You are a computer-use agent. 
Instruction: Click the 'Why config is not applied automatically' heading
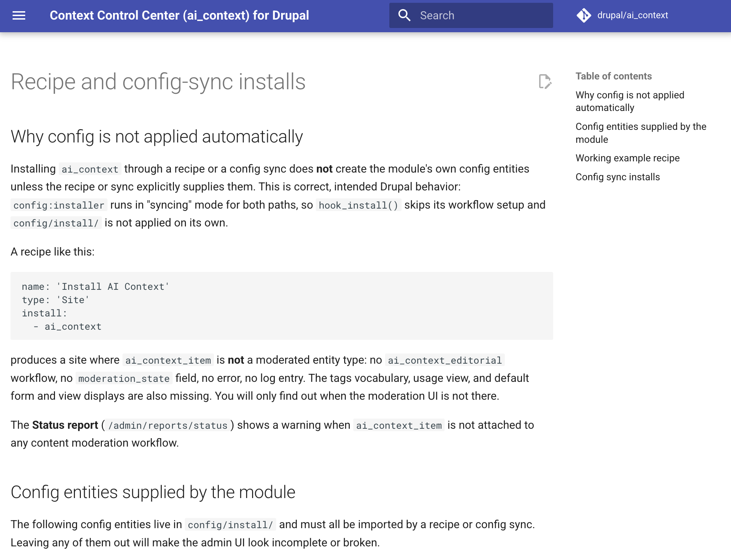click(x=157, y=136)
